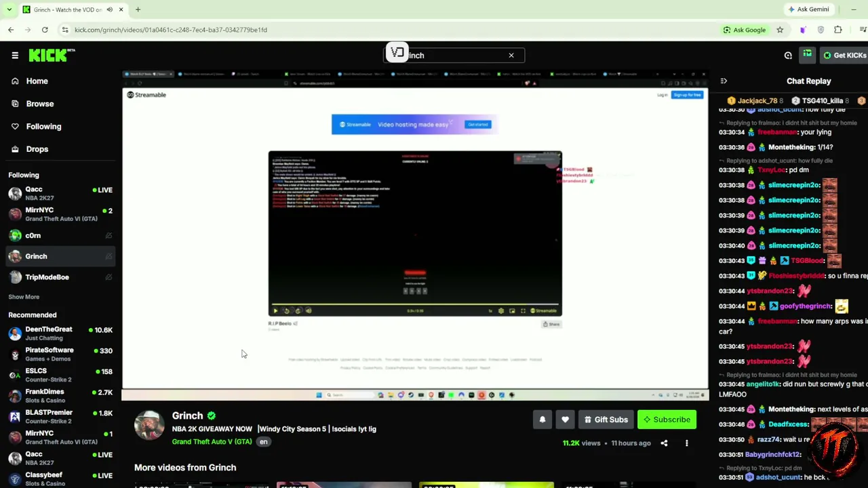The image size is (868, 488).
Task: Open the Following page in sidebar
Action: (x=43, y=127)
